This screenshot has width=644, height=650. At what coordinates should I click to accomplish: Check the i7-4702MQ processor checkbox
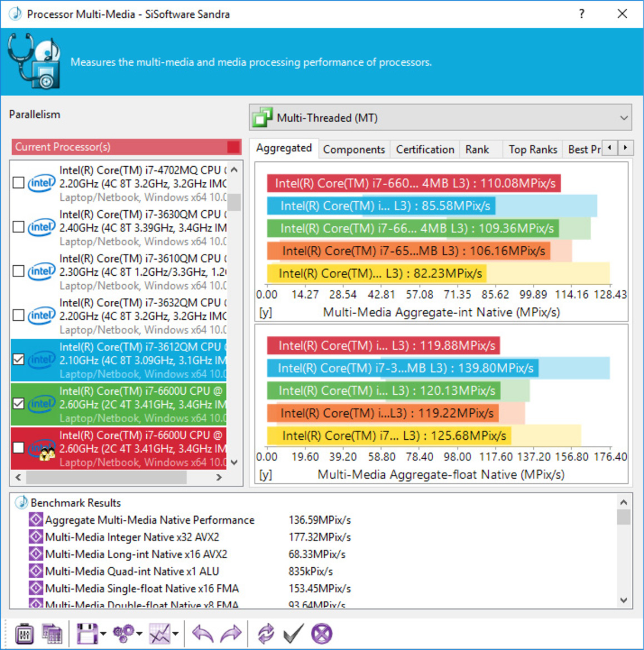[18, 183]
